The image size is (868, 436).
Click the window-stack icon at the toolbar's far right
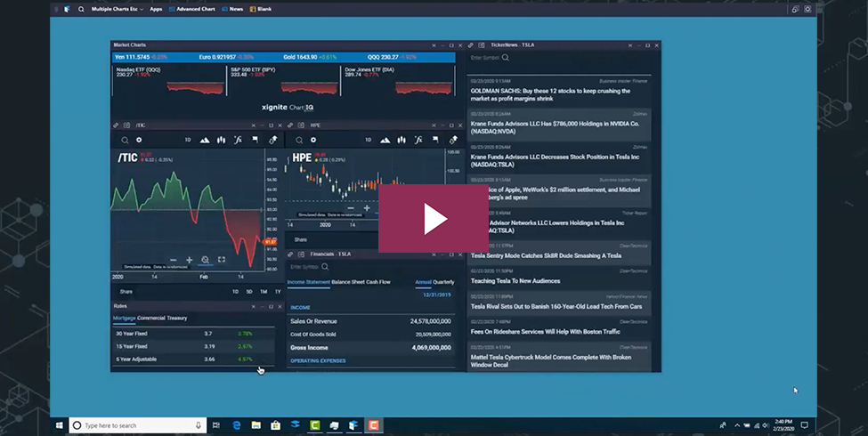(x=795, y=9)
